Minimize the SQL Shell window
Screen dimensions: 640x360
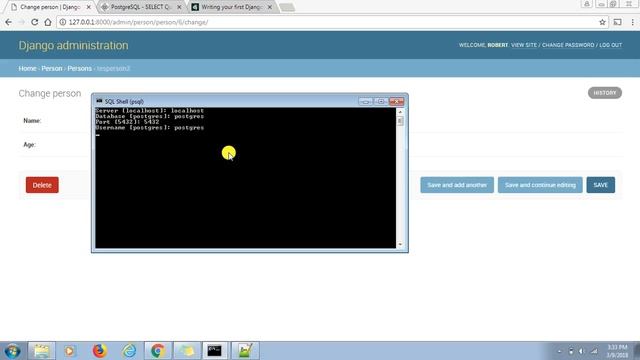pyautogui.click(x=365, y=101)
